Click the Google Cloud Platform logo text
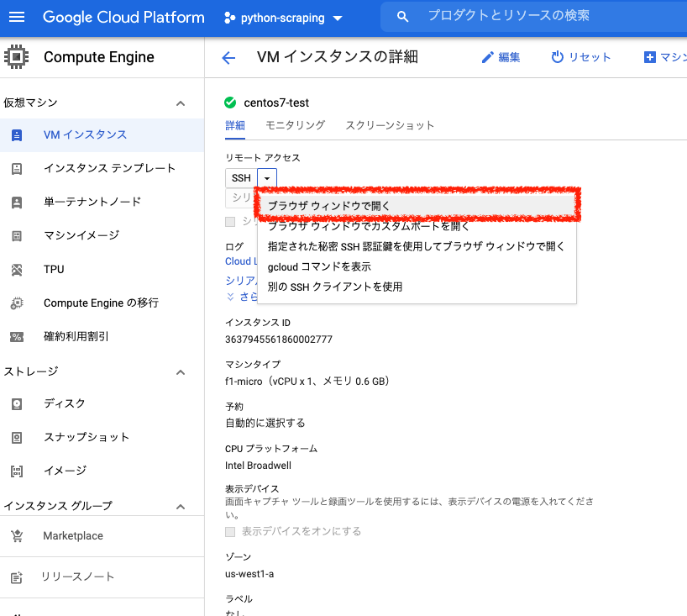Viewport: 687px width, 616px height. click(123, 17)
